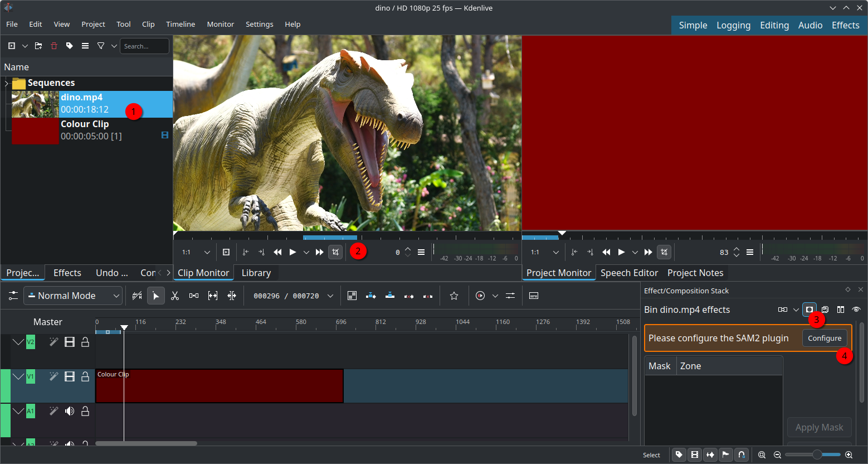868x464 pixels.
Task: Click the timeline zoom slider handle
Action: coord(817,455)
